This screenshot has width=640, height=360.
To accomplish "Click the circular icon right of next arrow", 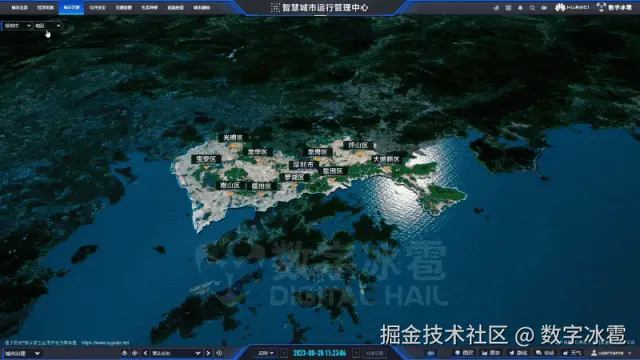I will [x=219, y=353].
